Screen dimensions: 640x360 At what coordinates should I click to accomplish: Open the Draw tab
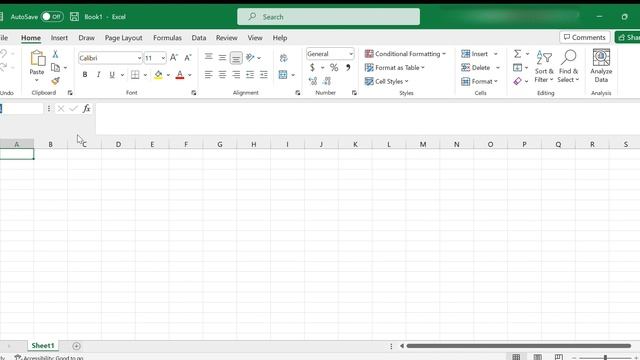(x=87, y=38)
